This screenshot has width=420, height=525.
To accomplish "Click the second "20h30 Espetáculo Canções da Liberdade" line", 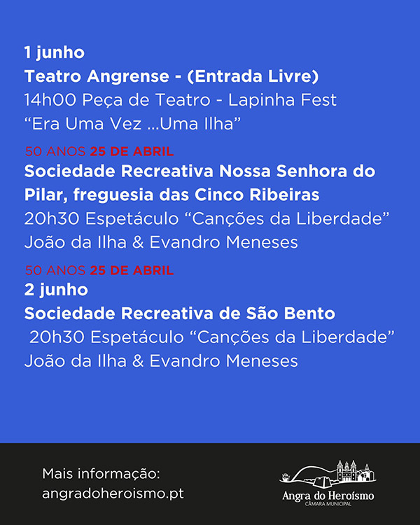I will click(x=212, y=337).
